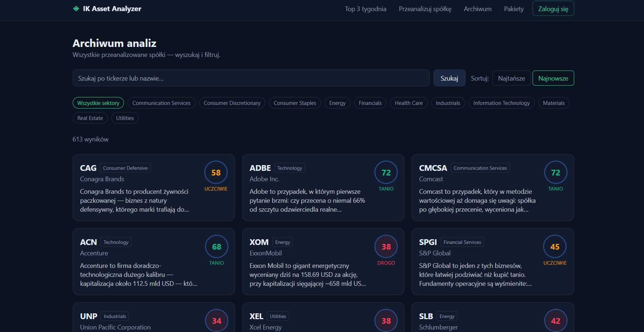Screen dimensions: 644x332
Task: Click the ADBE score 72 circle
Action: point(386,173)
